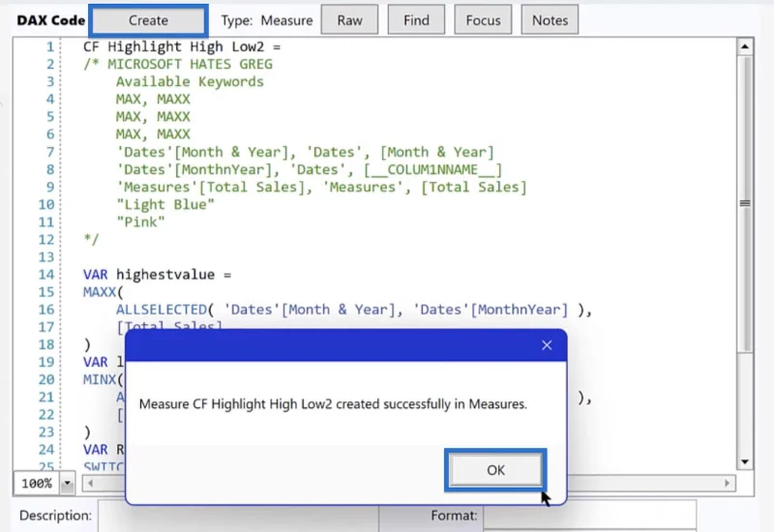Click the horizontal scrollbar left arrow
Screen dimensions: 774x532
pyautogui.click(x=90, y=483)
